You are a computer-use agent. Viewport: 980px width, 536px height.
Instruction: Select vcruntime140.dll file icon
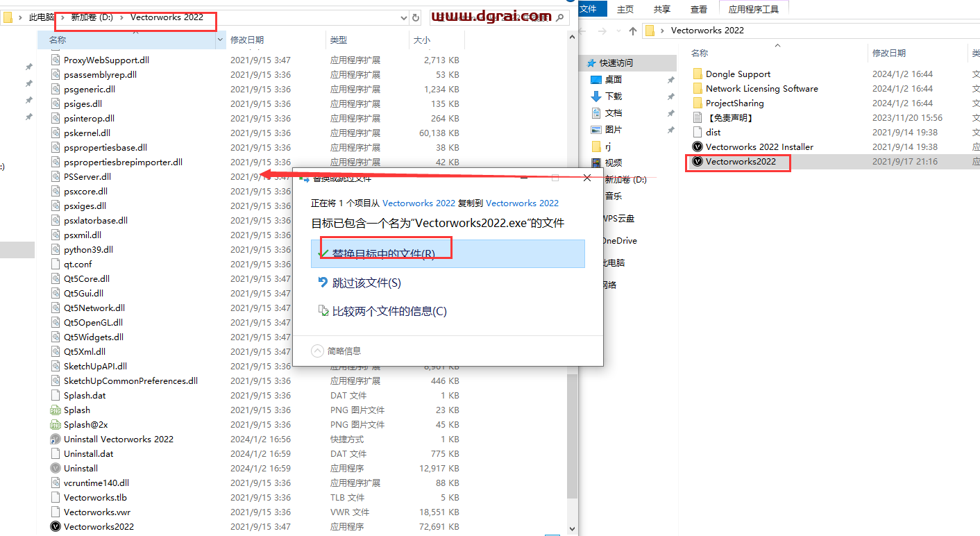56,483
